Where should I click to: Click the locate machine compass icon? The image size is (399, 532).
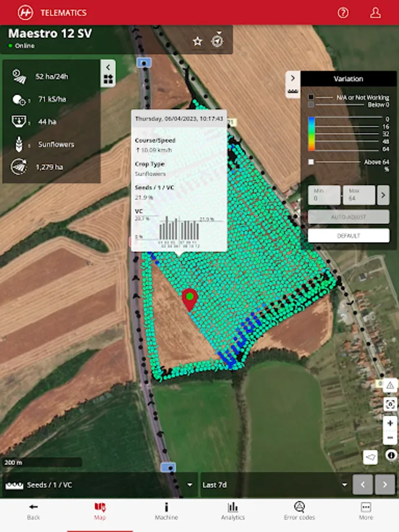(x=218, y=40)
